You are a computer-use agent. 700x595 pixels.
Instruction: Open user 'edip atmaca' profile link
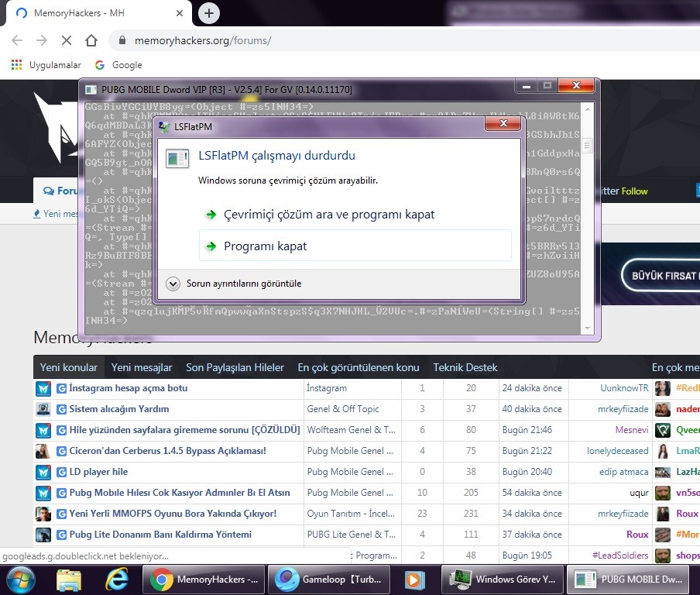[623, 472]
